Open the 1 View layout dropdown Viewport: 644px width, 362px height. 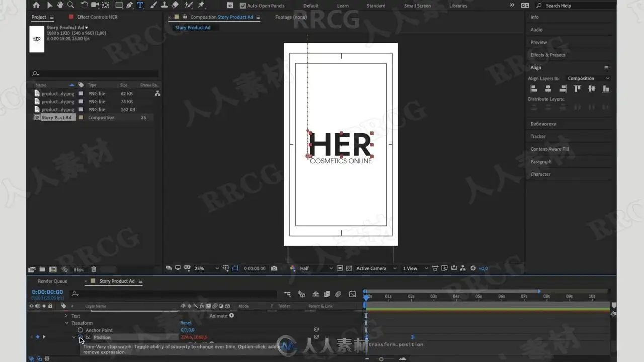point(414,268)
